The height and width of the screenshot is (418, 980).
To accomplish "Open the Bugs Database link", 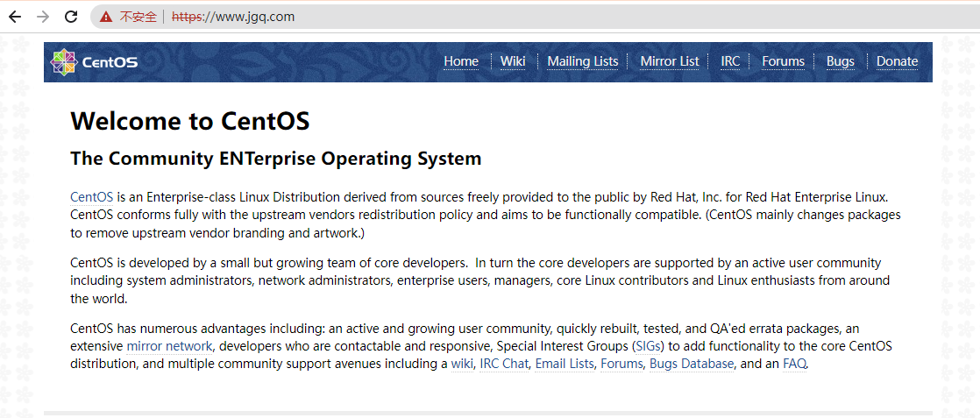I will point(692,364).
